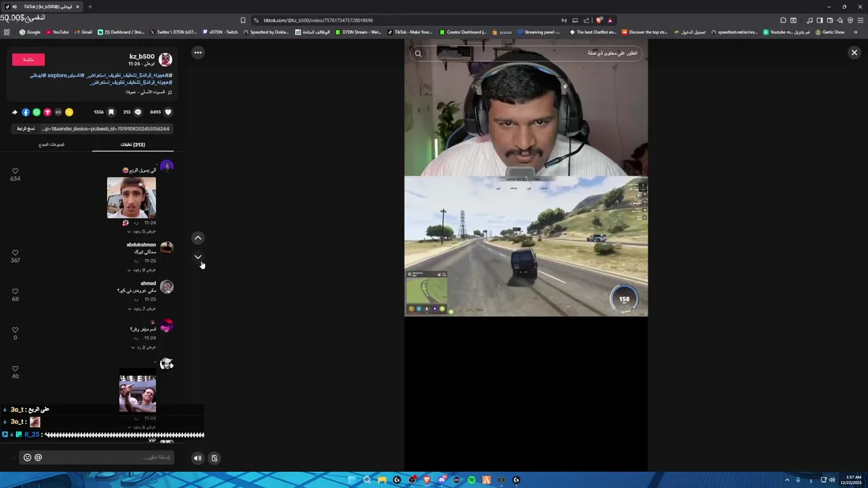Like the video with the heart icon

tap(168, 112)
